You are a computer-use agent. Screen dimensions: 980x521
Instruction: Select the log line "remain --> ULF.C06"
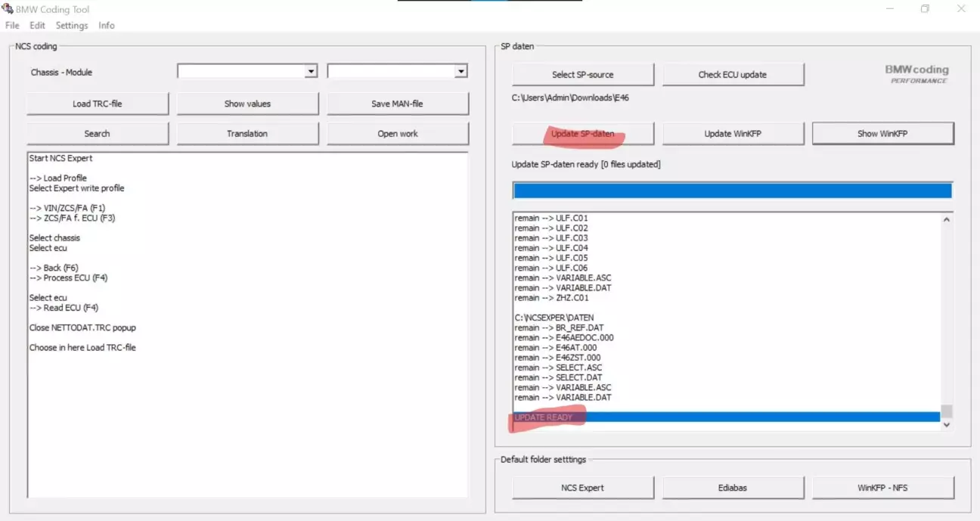coord(551,268)
